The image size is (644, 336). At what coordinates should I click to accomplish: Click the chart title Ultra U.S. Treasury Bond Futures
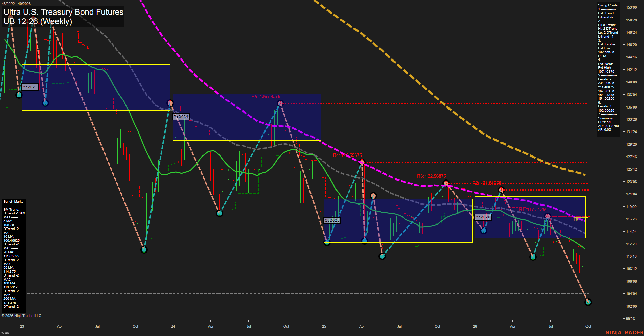pyautogui.click(x=64, y=12)
